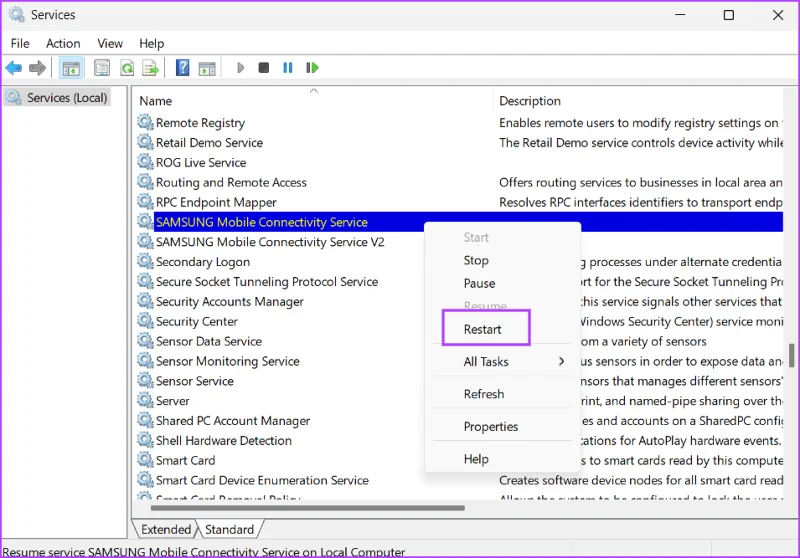Click the Pause Service toolbar icon

pos(288,68)
